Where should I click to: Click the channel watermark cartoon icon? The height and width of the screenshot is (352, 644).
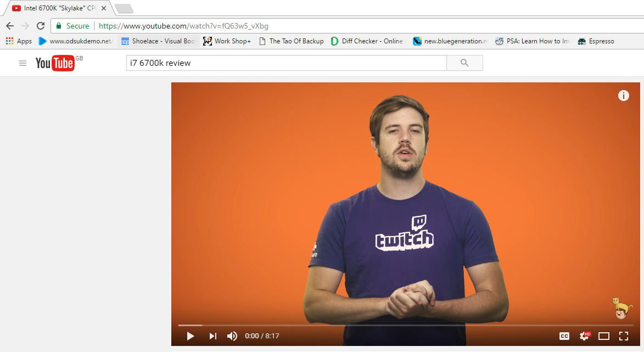(621, 308)
